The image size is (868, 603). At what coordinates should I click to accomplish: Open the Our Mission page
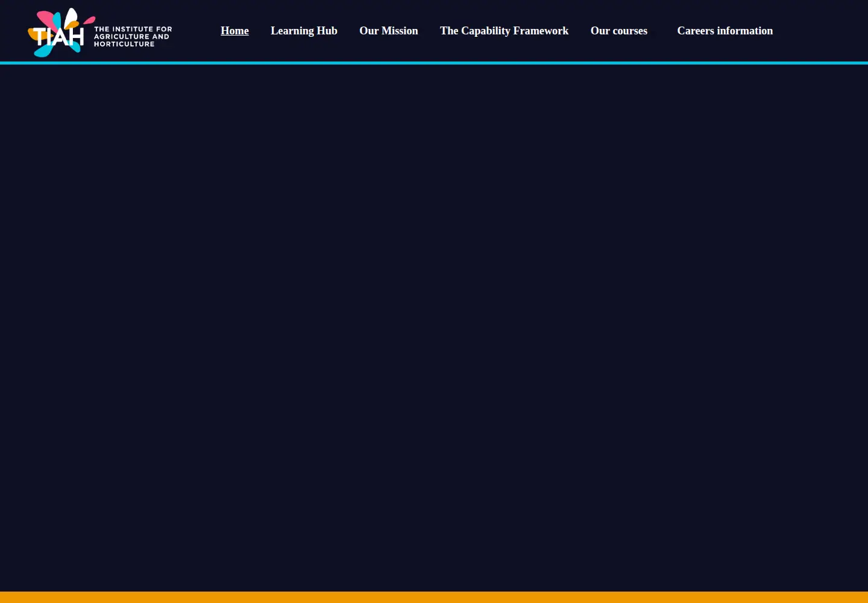click(389, 31)
